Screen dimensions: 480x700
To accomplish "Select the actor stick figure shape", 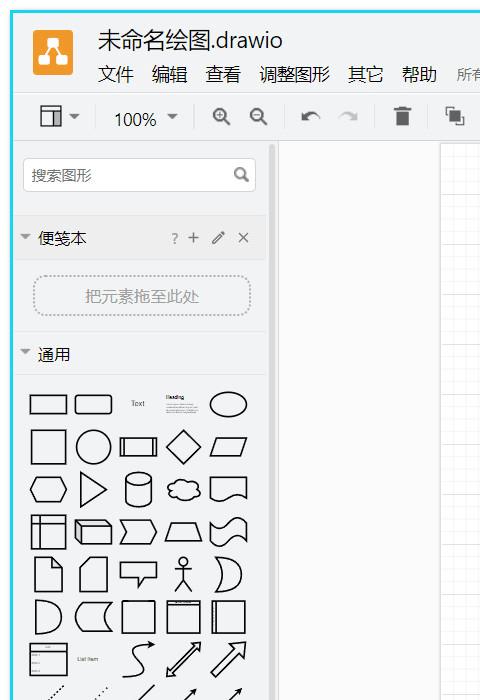I will pos(183,574).
